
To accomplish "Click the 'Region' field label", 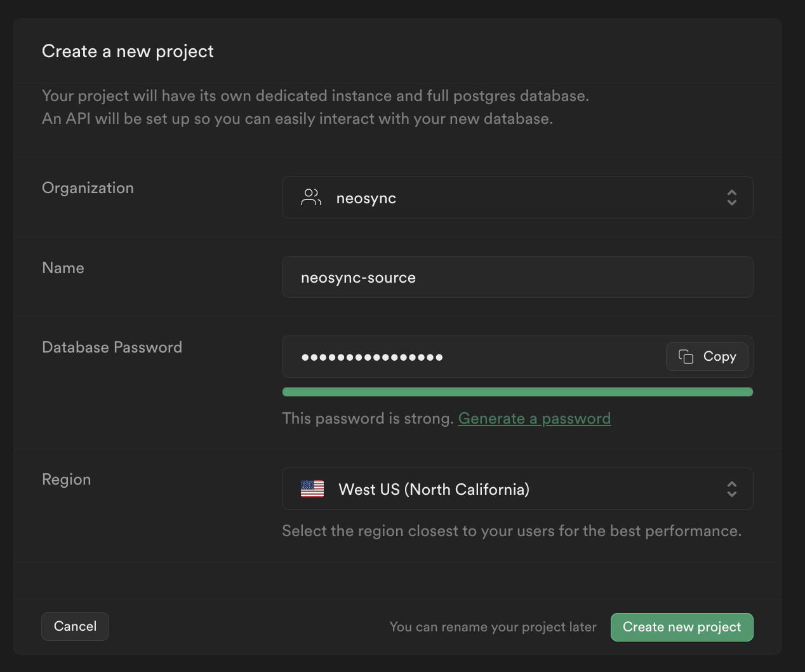I will 66,480.
